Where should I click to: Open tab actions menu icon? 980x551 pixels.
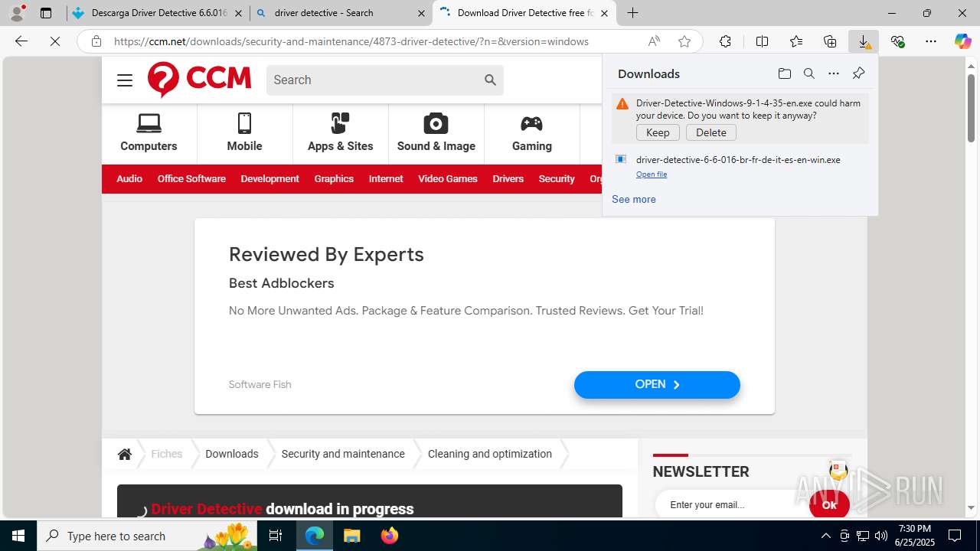tap(46, 13)
